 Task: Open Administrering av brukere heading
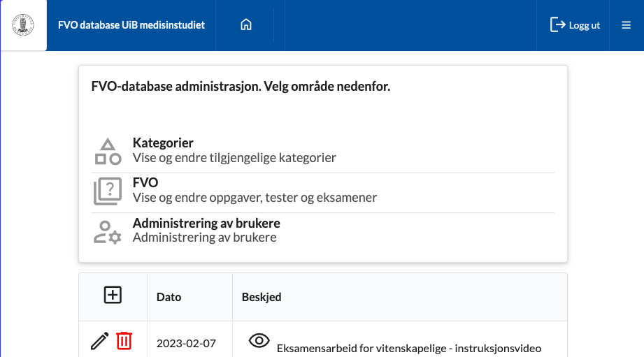point(206,224)
